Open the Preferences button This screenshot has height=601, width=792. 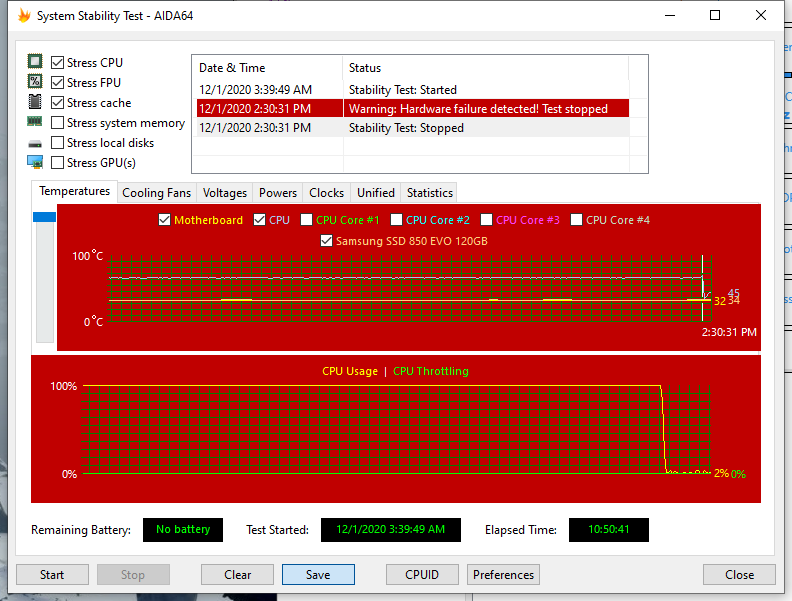point(503,575)
